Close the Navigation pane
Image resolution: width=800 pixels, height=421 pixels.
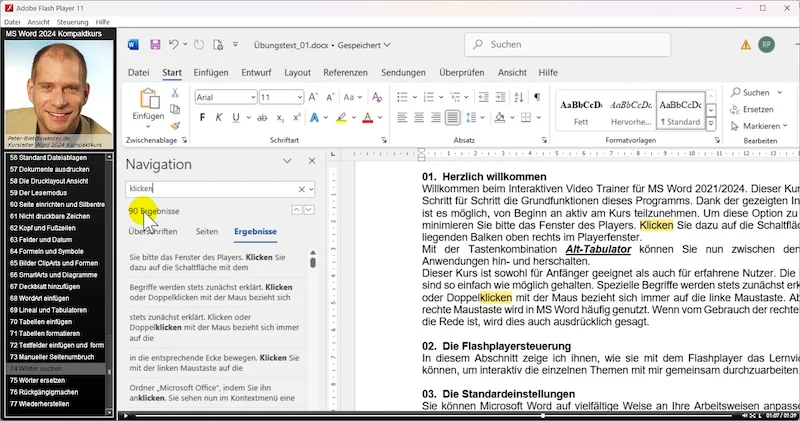pos(312,161)
